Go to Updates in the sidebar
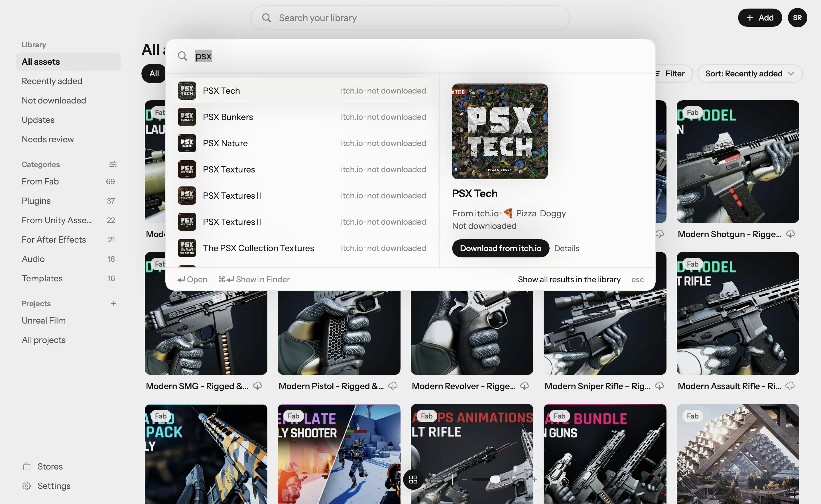The height and width of the screenshot is (504, 821). [38, 120]
